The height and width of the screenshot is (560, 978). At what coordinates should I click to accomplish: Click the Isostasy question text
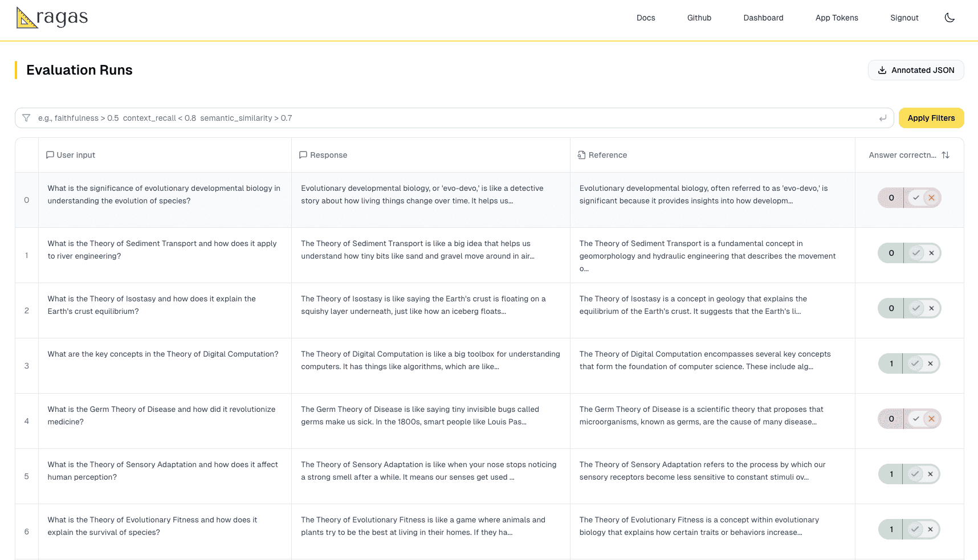tap(152, 305)
